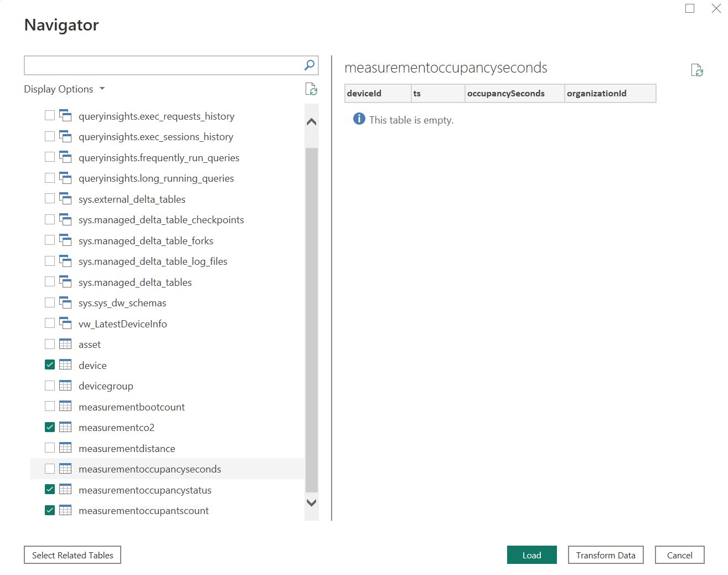
Task: Open the Display Options dropdown
Action: (x=64, y=89)
